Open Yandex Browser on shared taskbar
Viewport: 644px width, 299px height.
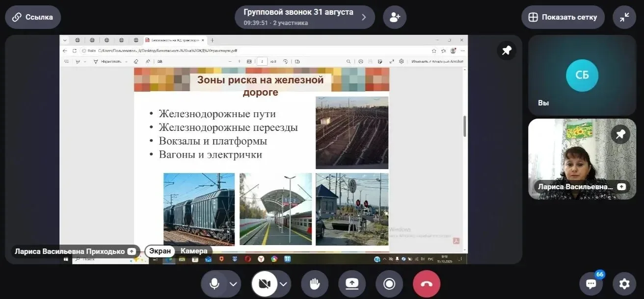[261, 259]
